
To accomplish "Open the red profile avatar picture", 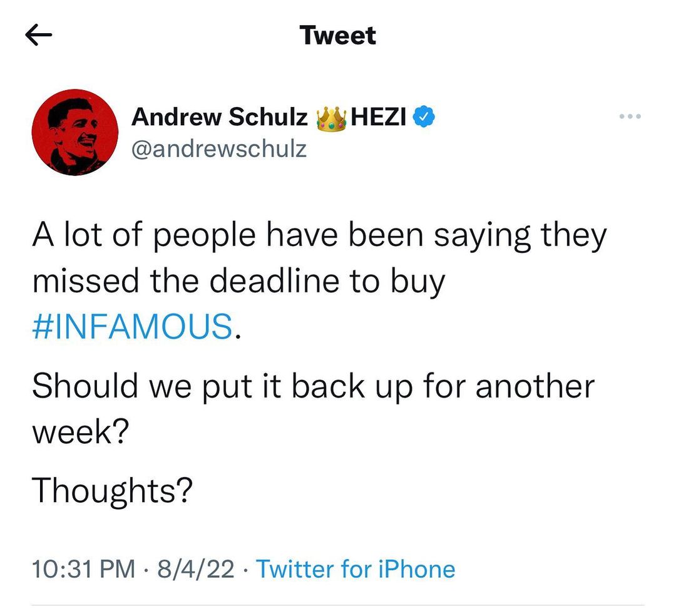I will click(75, 132).
